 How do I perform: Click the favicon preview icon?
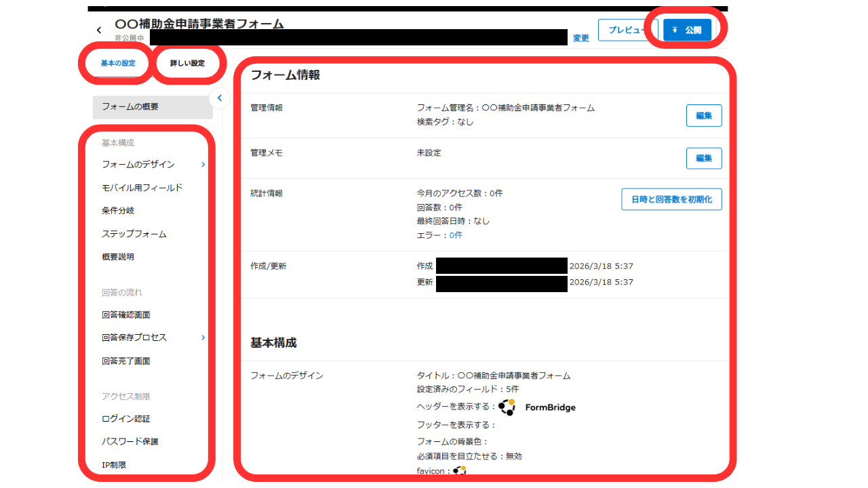[x=460, y=470]
